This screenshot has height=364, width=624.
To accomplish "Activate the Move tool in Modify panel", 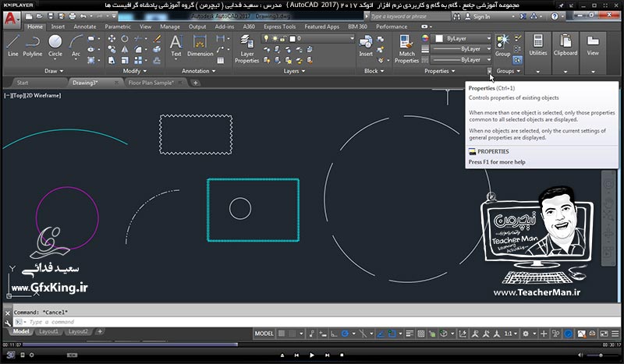I will 112,39.
